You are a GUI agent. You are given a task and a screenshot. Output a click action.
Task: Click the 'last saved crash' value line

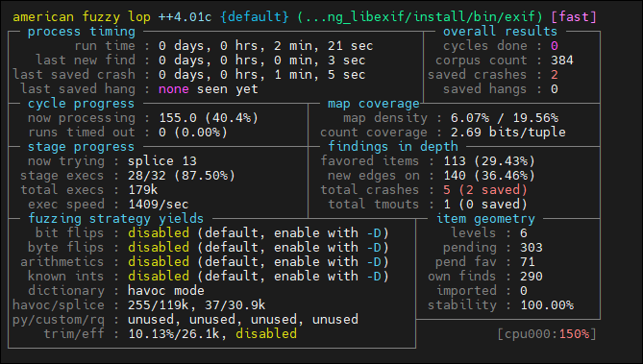pos(261,75)
